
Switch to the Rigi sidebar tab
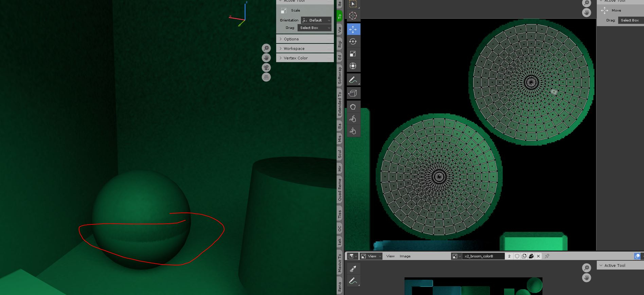click(x=339, y=44)
